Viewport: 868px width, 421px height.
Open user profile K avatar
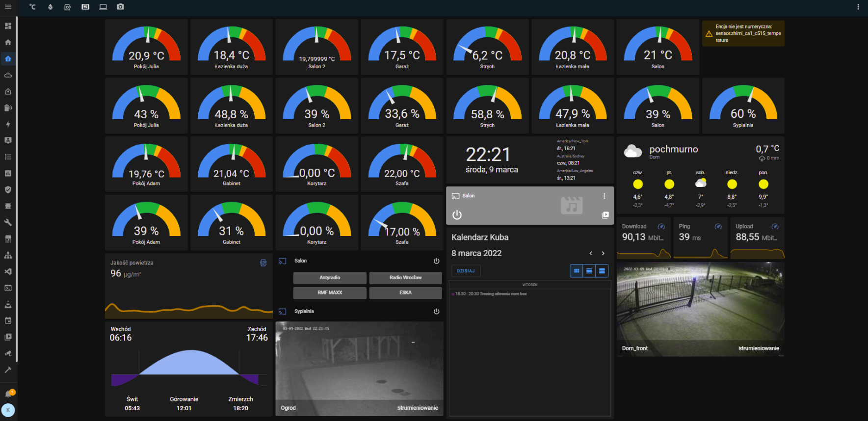coord(8,410)
